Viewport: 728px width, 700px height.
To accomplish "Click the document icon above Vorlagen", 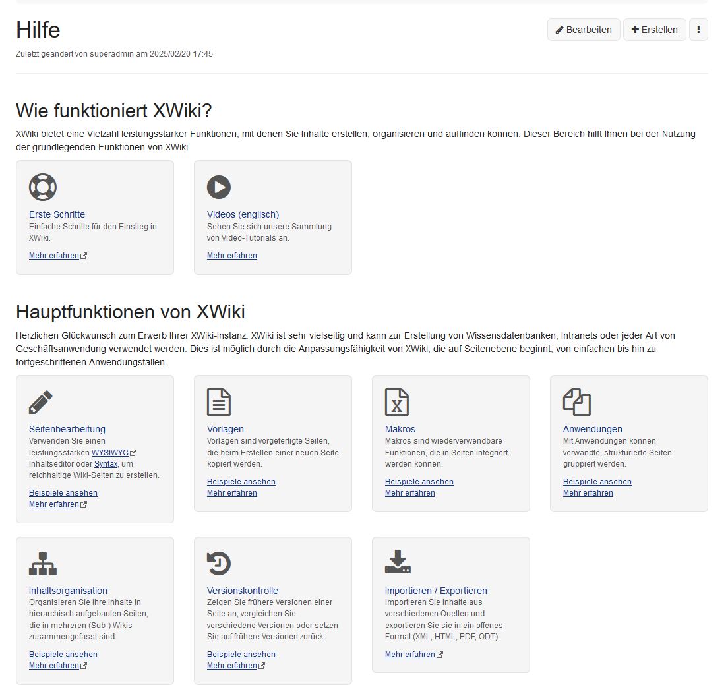I will (x=219, y=402).
